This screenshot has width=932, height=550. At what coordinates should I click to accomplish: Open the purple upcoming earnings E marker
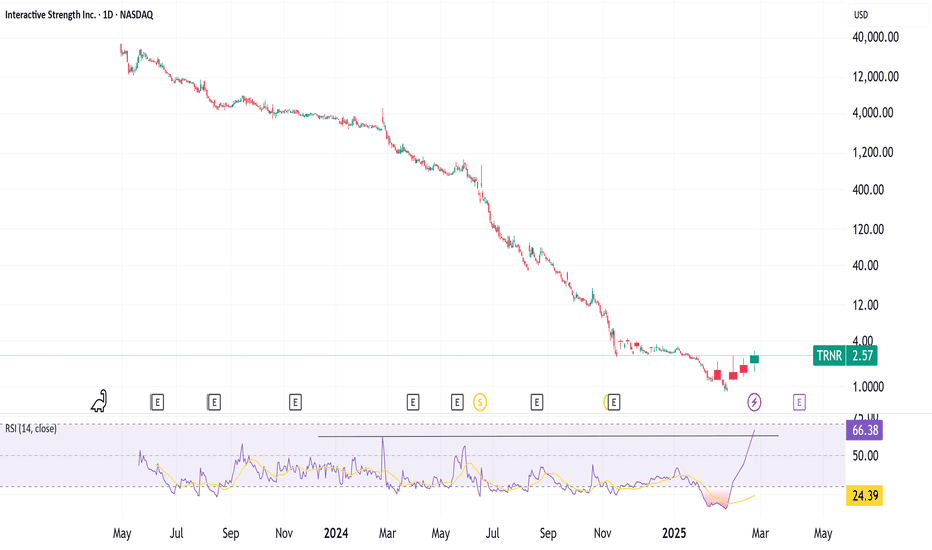point(799,403)
